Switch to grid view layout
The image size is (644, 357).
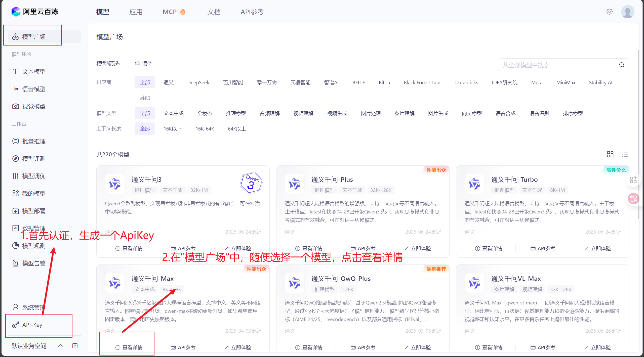610,154
